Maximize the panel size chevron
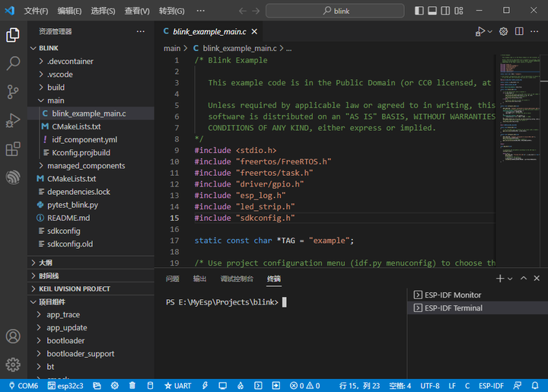 point(524,279)
